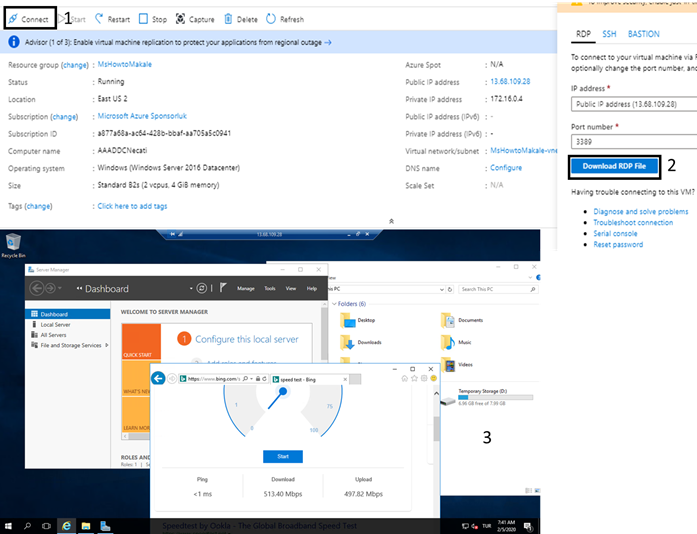Open Server Manager from taskbar
This screenshot has width=697, height=534.
click(105, 526)
